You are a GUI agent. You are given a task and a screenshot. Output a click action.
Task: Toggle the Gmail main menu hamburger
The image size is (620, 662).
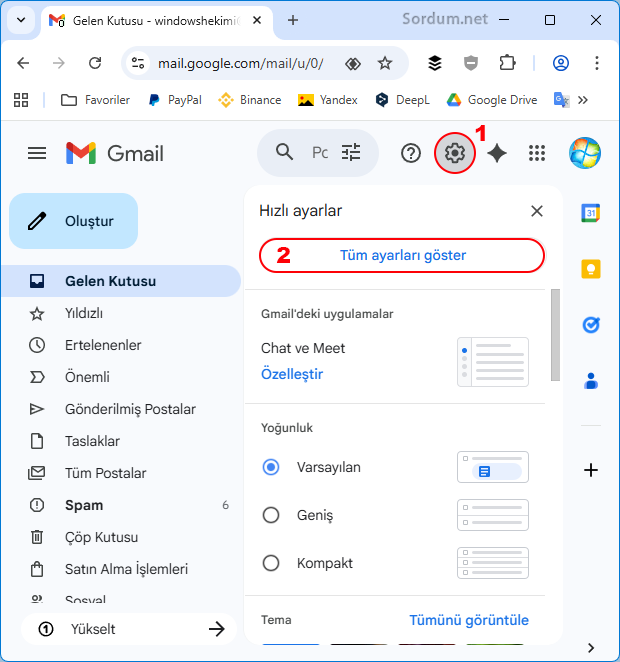[37, 153]
